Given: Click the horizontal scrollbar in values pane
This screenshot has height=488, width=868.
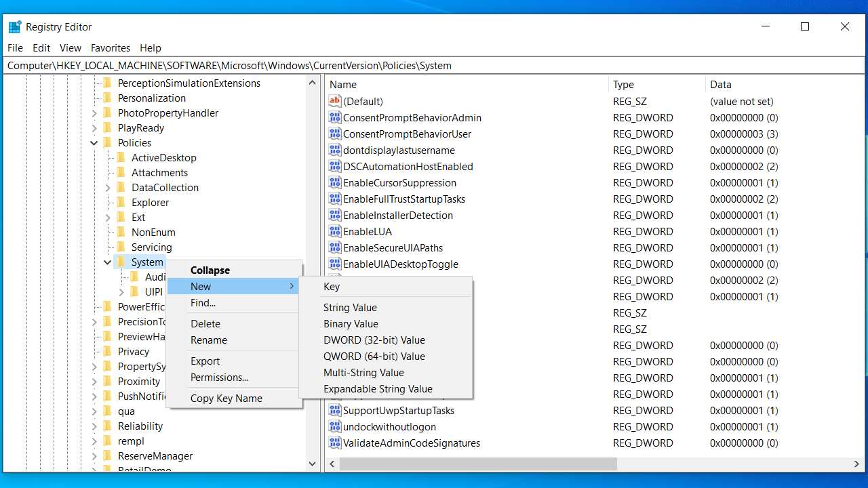Looking at the screenshot, I should (478, 464).
